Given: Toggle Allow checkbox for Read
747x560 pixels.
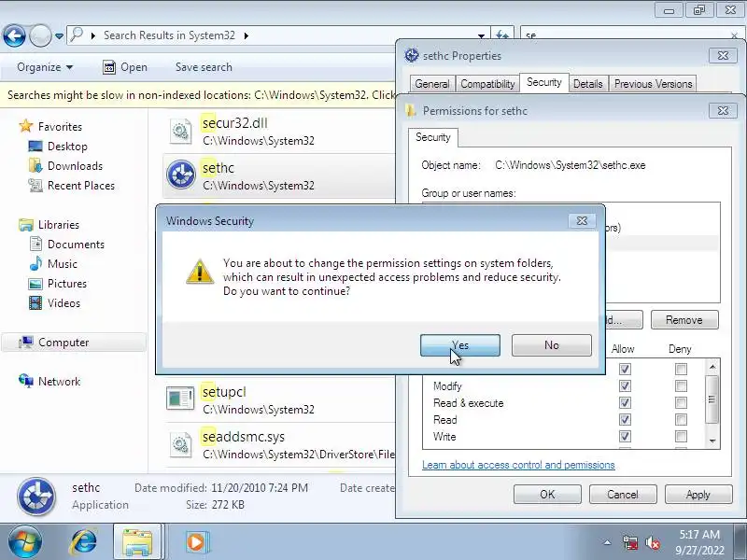Looking at the screenshot, I should pyautogui.click(x=625, y=419).
